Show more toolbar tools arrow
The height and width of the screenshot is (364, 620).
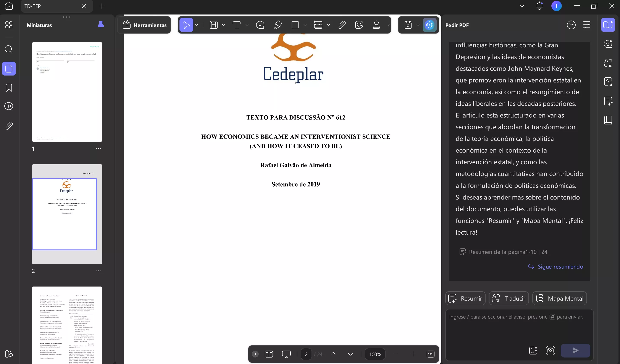(389, 25)
